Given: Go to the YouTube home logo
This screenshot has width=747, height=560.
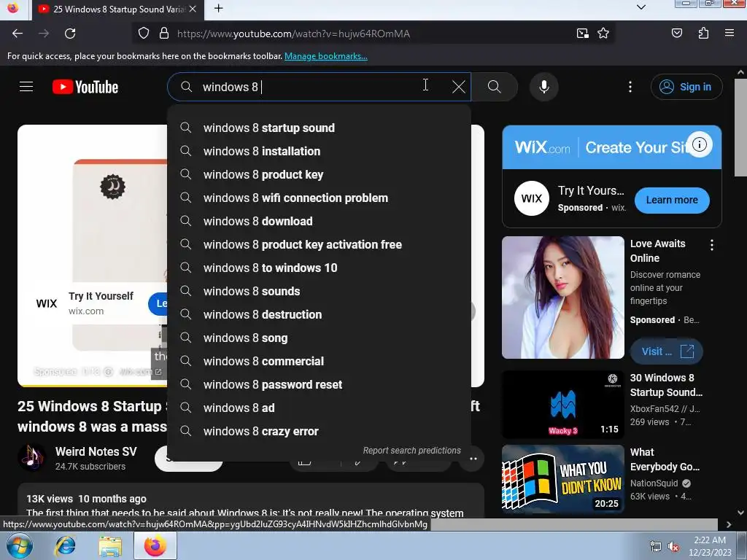Looking at the screenshot, I should [x=85, y=87].
